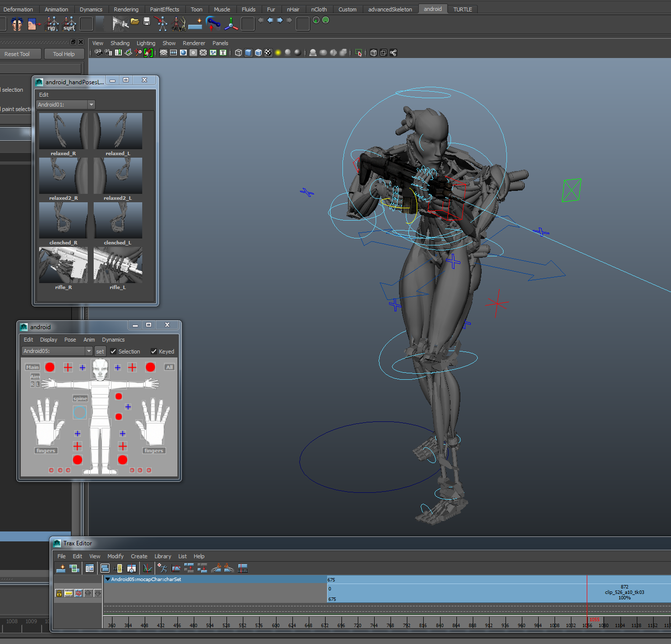
Task: Uncheck the Selection checkbox in android window
Action: (x=113, y=351)
